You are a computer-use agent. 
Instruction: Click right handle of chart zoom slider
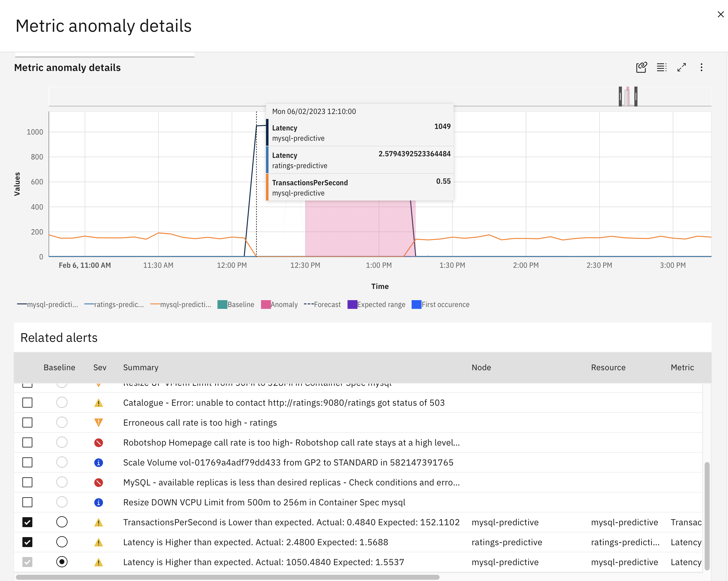tap(636, 96)
